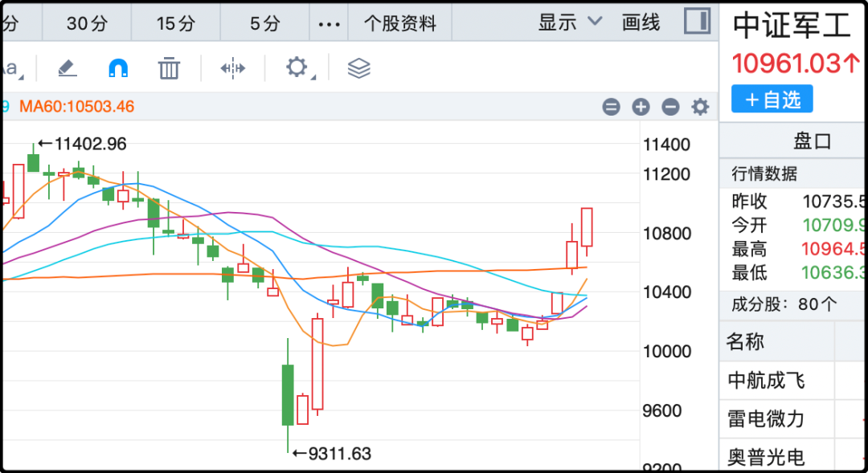Screen dimensions: 868x473
Task: Click the stacked layers icon
Action: click(x=358, y=68)
